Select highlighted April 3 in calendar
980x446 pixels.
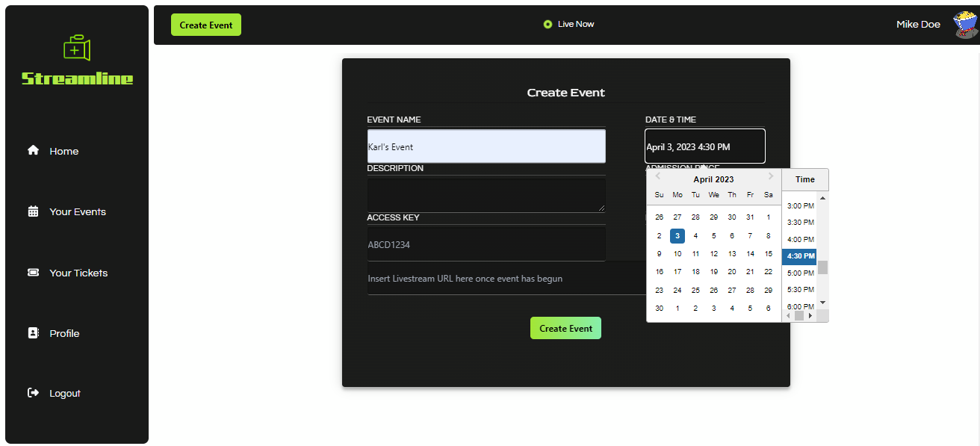click(677, 235)
